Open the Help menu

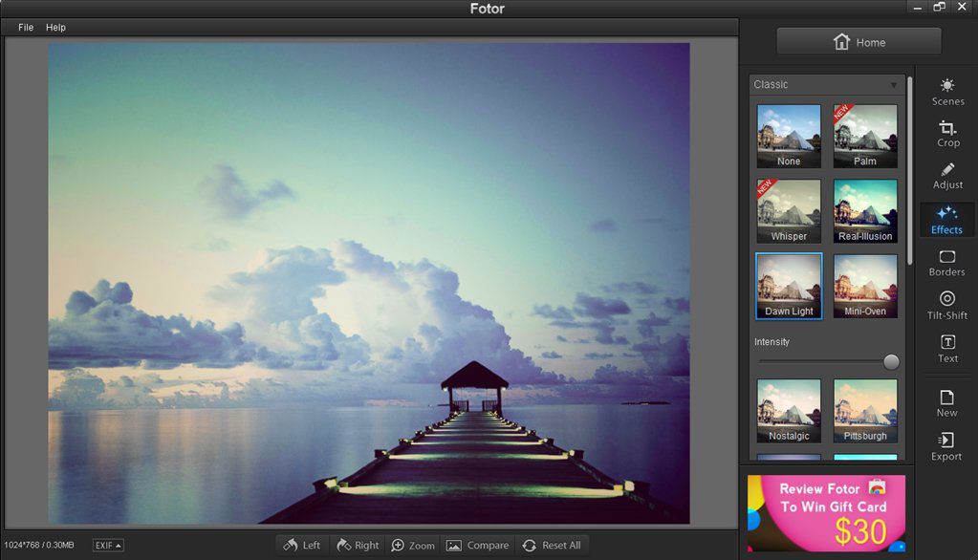point(55,28)
